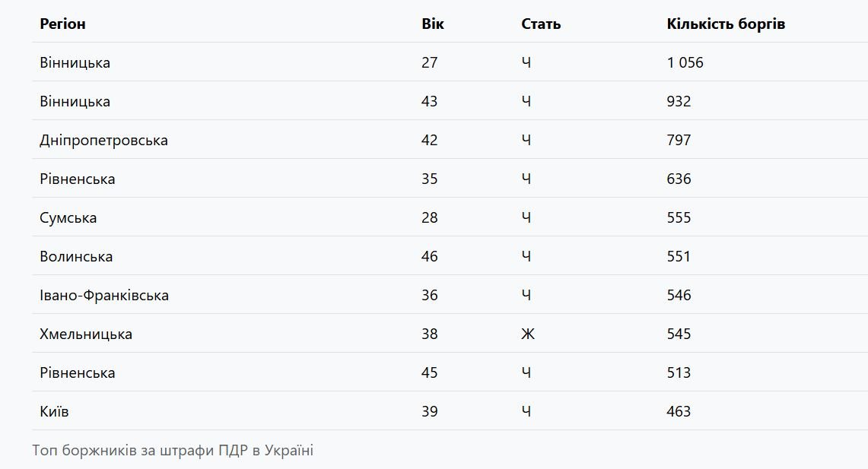The width and height of the screenshot is (868, 469).
Task: Select the Сумська region cell
Action: click(68, 218)
